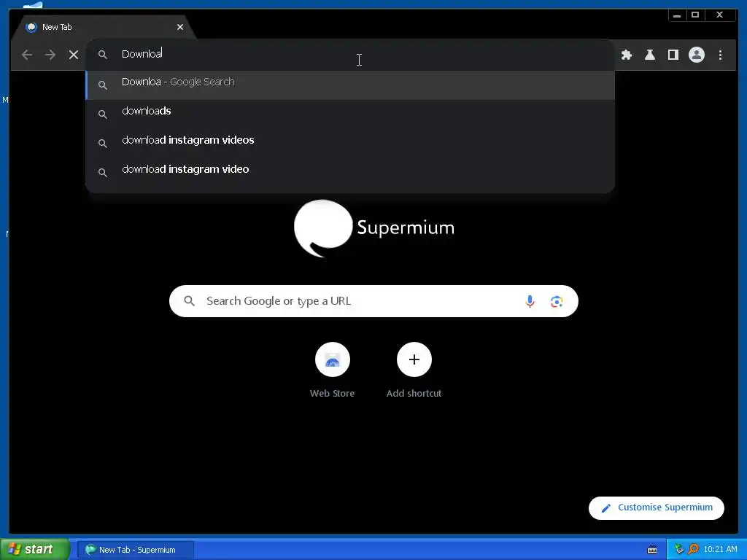Choose the 'Downloa - Google Search' suggestion

[x=350, y=85]
